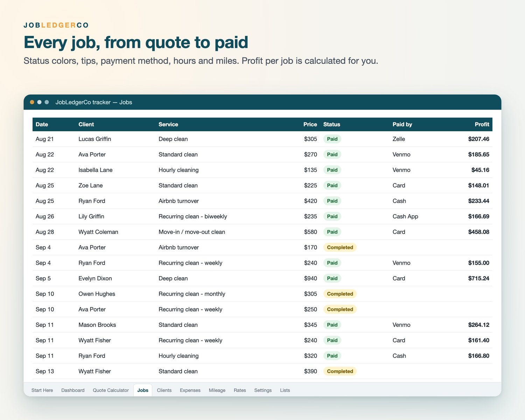
Task: Open the Settings tab
Action: point(263,390)
